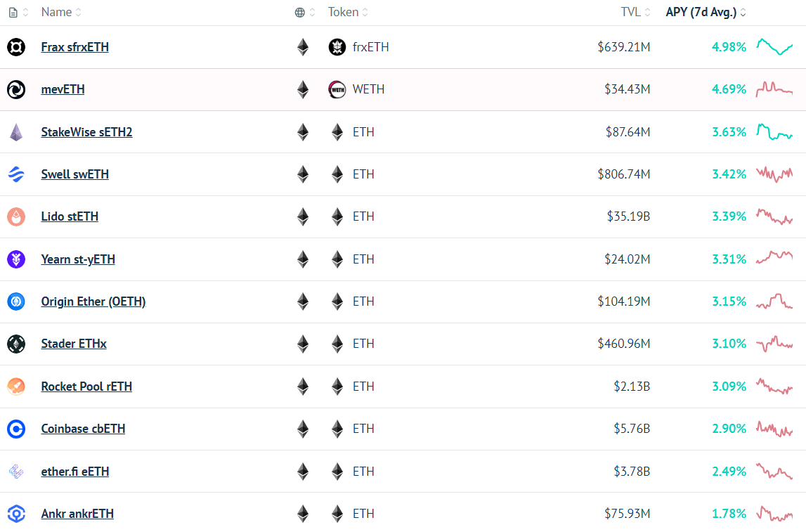Click the Yearn st-yETH purple logo
This screenshot has width=806, height=532.
pos(16,259)
